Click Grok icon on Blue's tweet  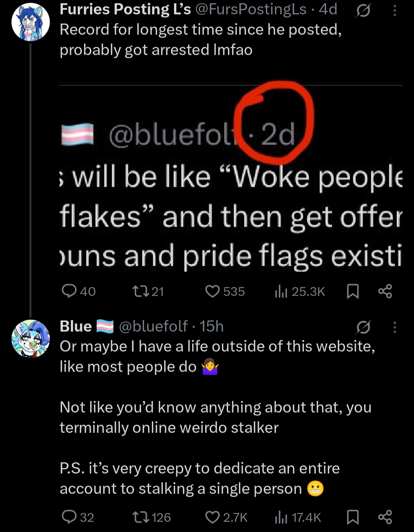point(363,327)
